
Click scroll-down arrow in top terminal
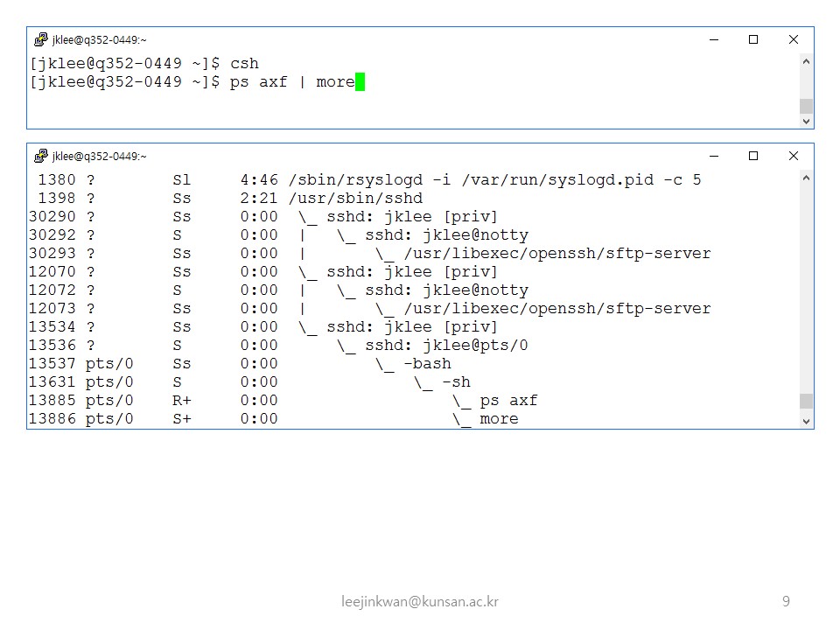(806, 122)
